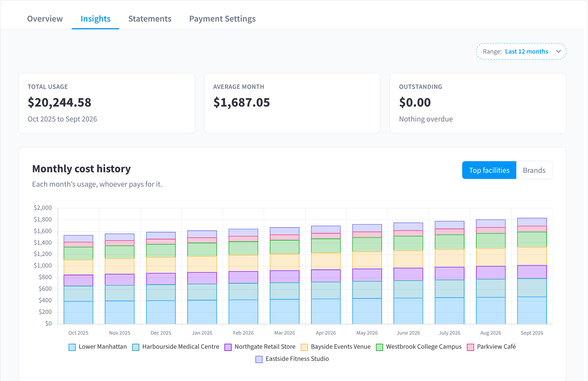Select the Top facilities view
The height and width of the screenshot is (381, 588).
[489, 170]
